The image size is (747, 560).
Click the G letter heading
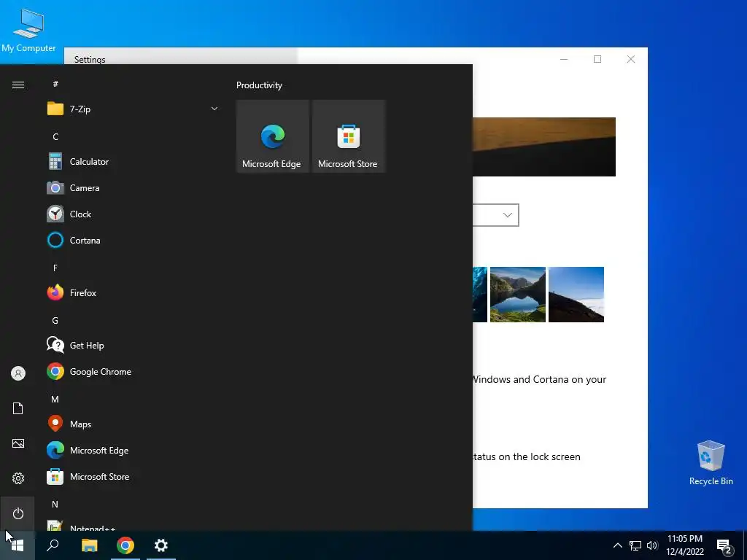tap(55, 321)
